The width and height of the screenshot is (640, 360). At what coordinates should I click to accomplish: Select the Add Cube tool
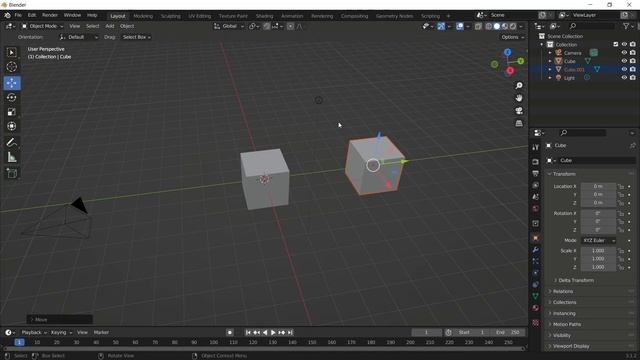pyautogui.click(x=11, y=173)
